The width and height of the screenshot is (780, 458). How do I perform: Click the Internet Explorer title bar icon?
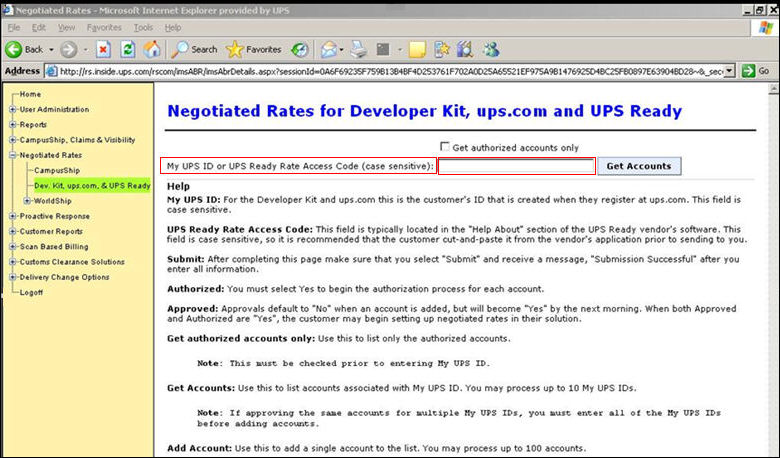click(7, 10)
